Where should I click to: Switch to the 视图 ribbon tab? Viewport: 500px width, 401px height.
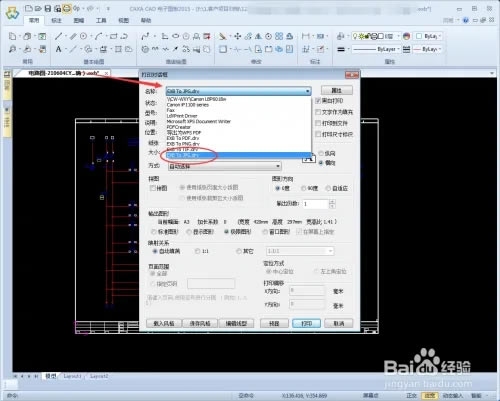(x=123, y=20)
